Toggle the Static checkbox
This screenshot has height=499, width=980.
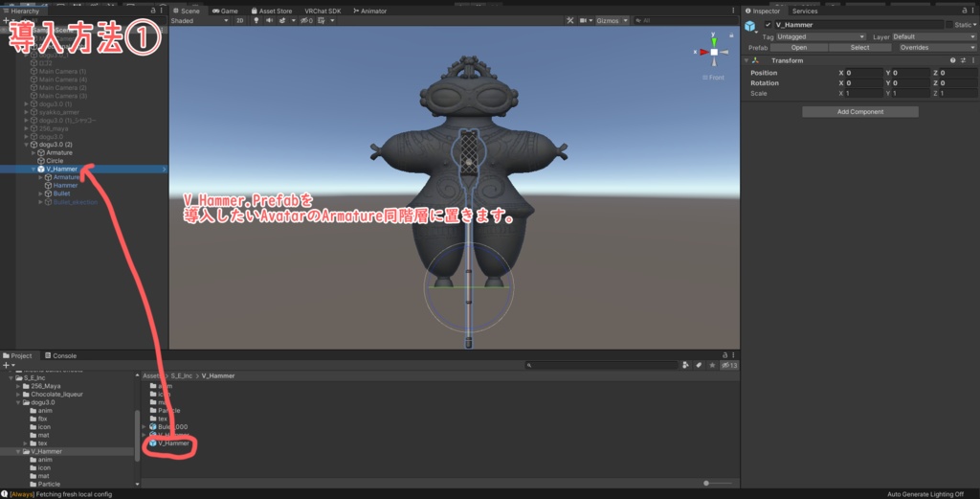(x=949, y=25)
